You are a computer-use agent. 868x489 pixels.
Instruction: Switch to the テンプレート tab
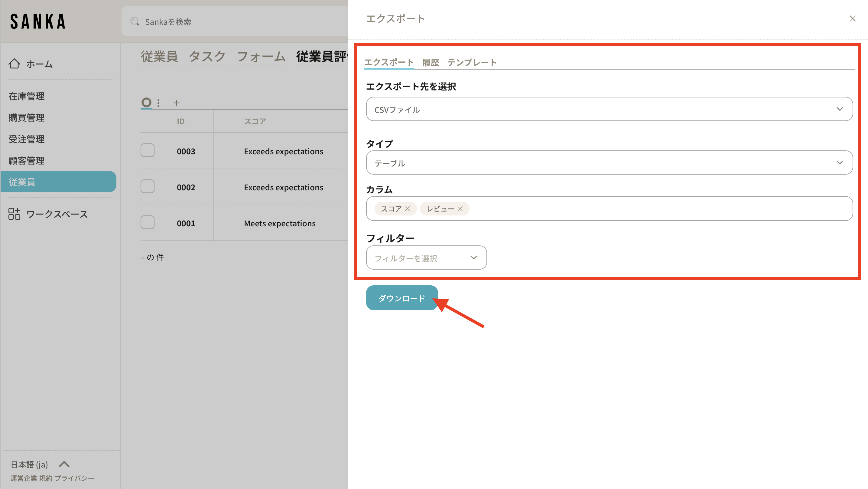pos(471,62)
